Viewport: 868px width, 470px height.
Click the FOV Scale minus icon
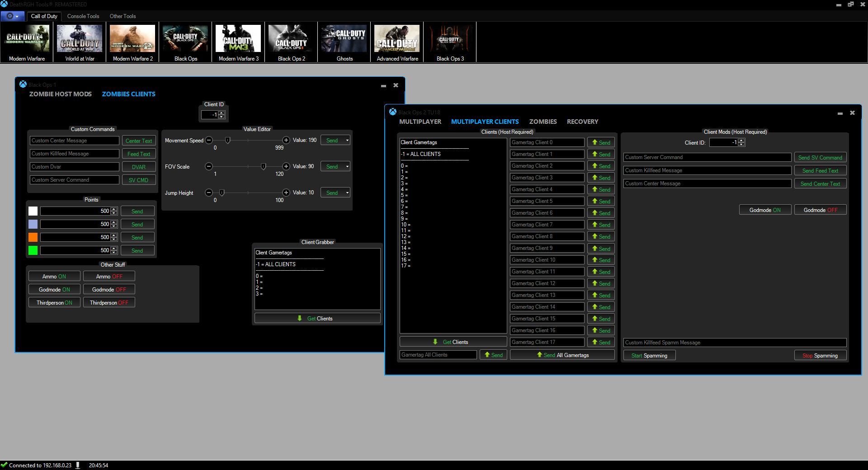(209, 167)
